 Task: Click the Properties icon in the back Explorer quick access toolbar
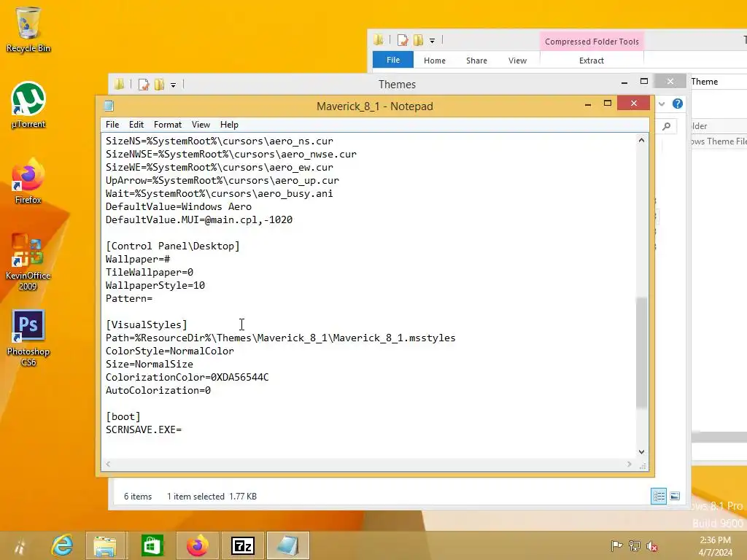403,40
